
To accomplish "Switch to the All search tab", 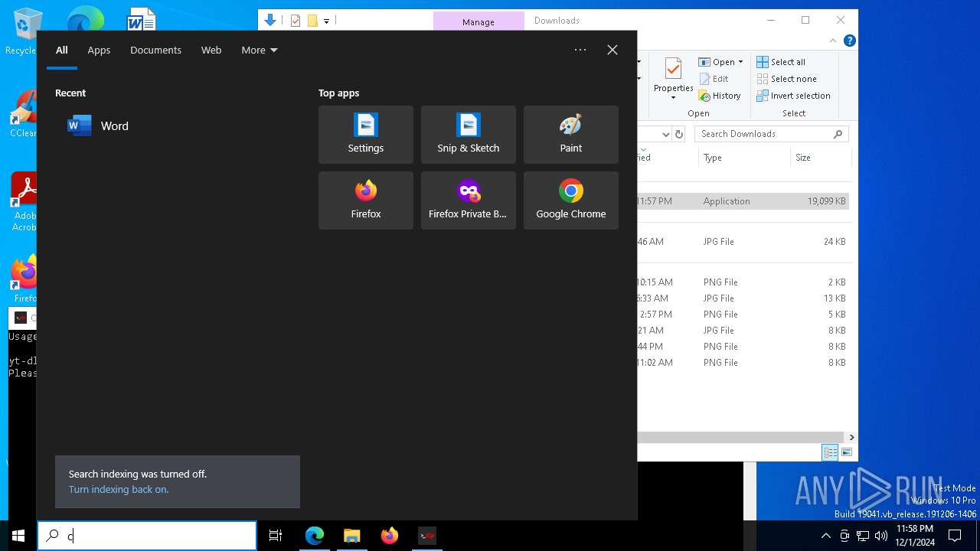I will tap(62, 50).
